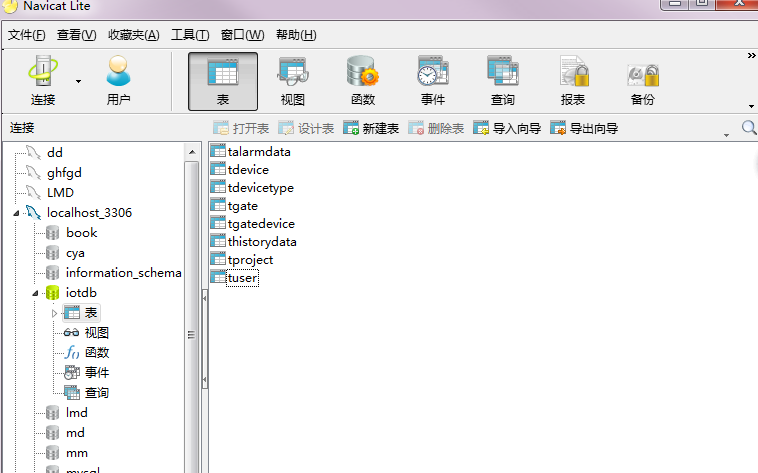Select the tdevice table
This screenshot has height=473, width=758.
point(248,170)
